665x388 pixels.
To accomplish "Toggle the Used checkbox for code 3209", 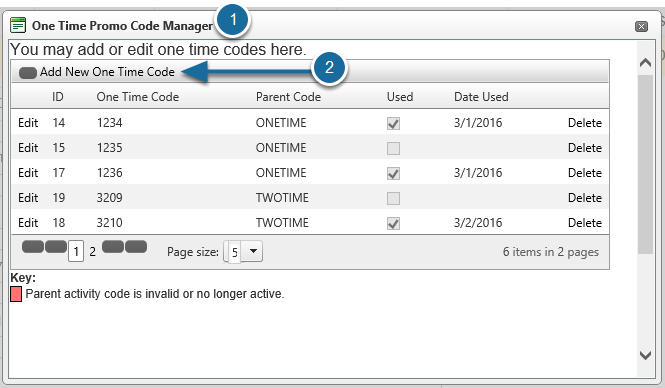I will coord(393,198).
